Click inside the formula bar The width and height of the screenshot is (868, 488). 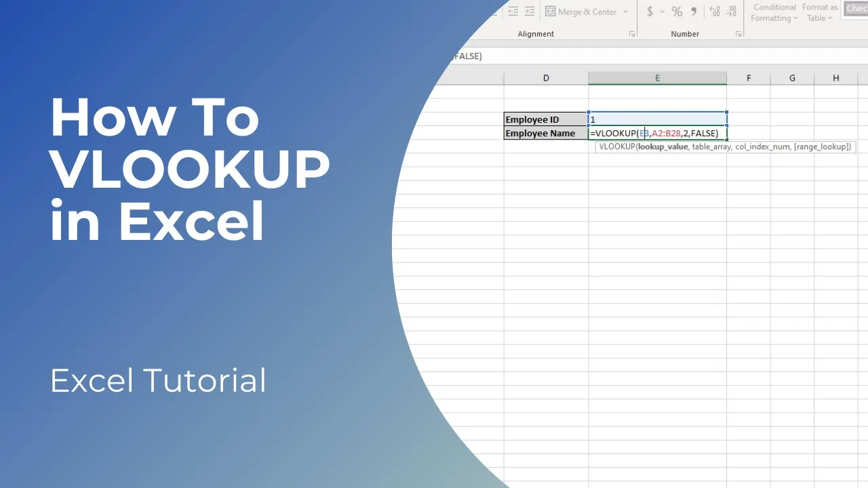pos(658,56)
